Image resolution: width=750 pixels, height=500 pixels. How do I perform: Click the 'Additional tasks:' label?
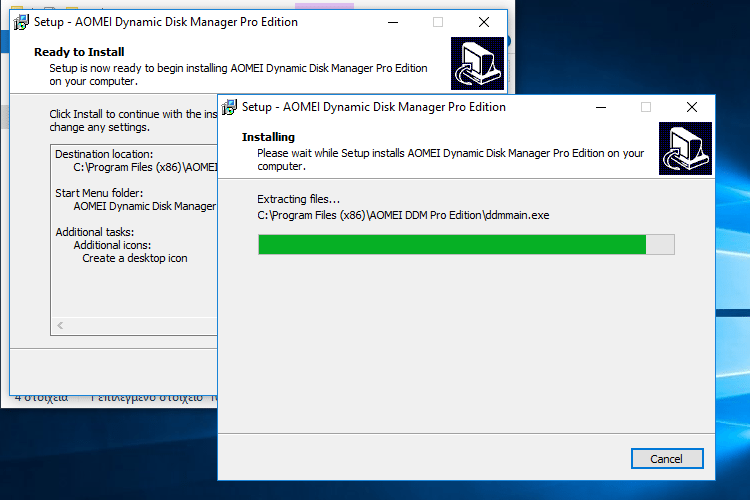click(x=95, y=232)
